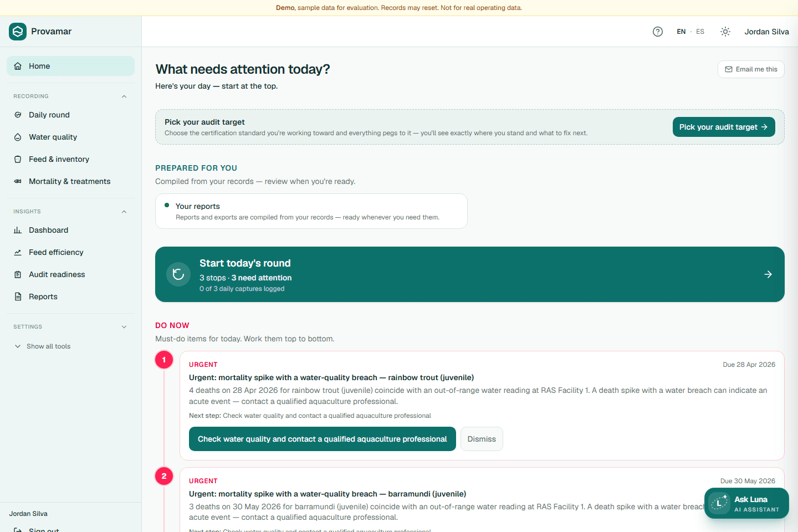Screen dimensions: 798x532
Task: Click the Feed & inventory icon
Action: (x=18, y=159)
